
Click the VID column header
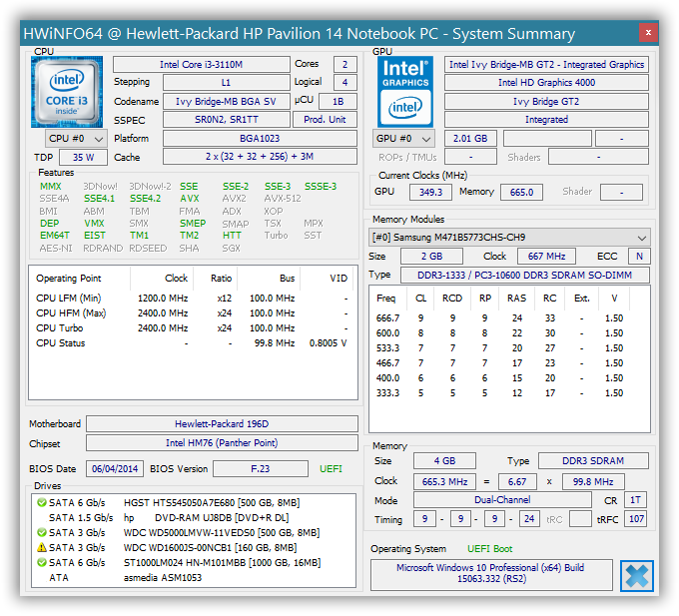point(327,279)
